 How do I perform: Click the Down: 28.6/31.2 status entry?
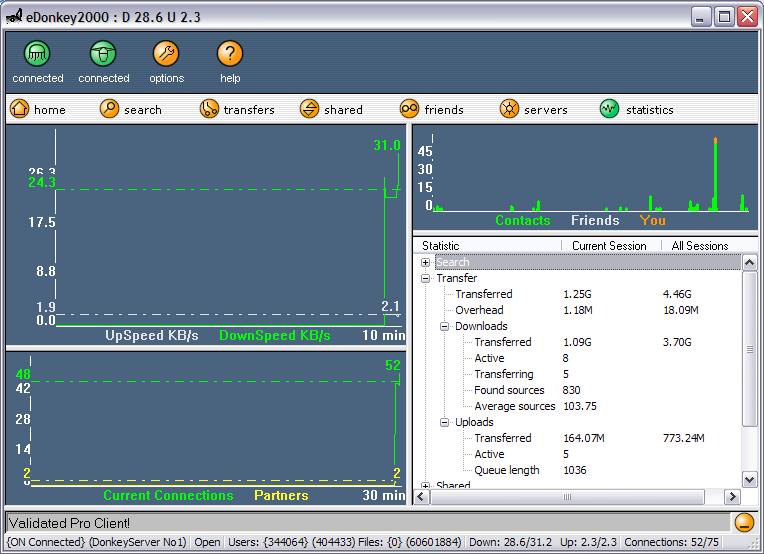[x=510, y=542]
